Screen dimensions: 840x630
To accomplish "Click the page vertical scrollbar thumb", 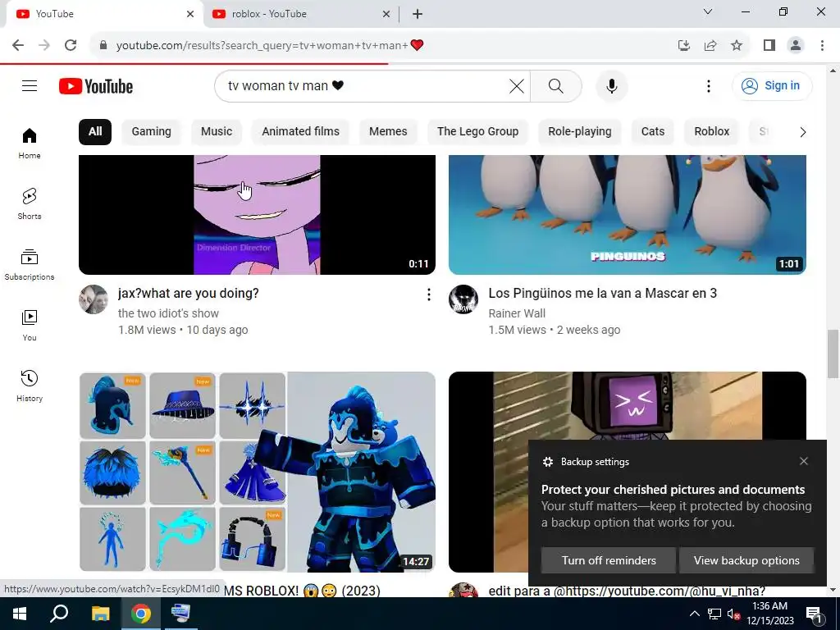I will 833,354.
